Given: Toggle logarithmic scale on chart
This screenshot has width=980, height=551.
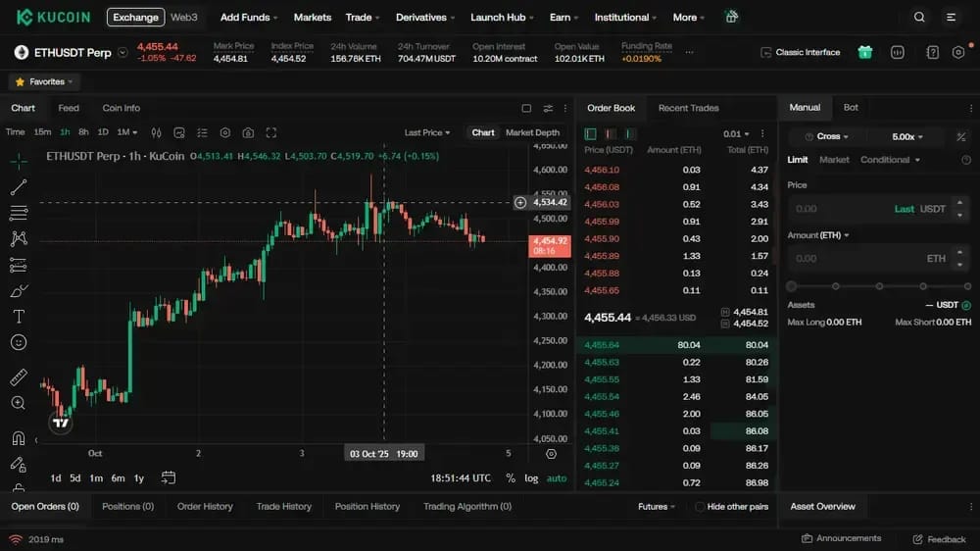Looking at the screenshot, I should pyautogui.click(x=531, y=477).
